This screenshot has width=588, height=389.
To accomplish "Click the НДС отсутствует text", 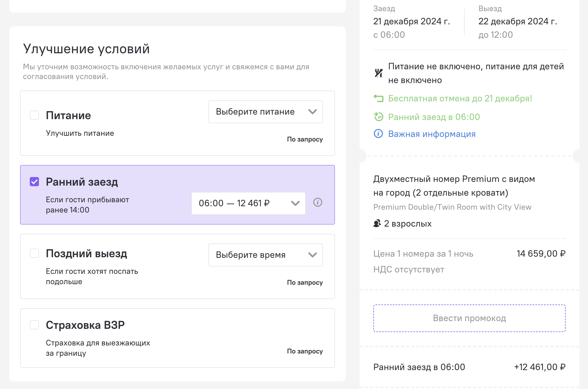I will pyautogui.click(x=409, y=270).
